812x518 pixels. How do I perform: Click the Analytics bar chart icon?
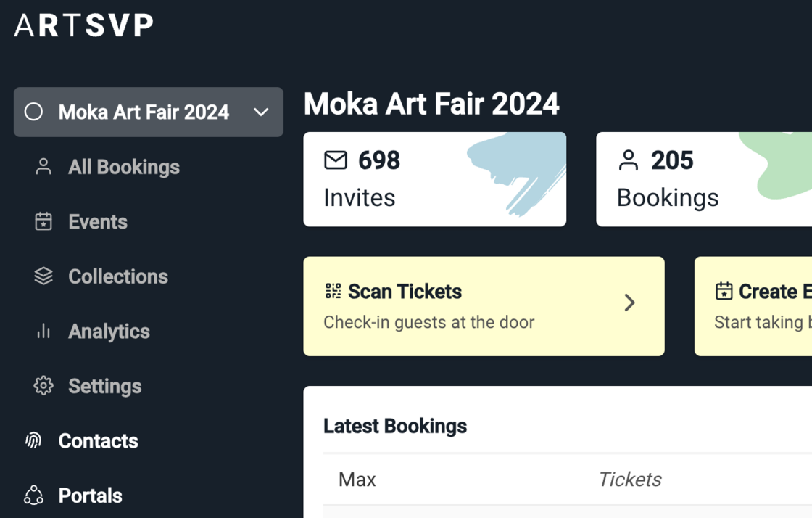pyautogui.click(x=43, y=332)
